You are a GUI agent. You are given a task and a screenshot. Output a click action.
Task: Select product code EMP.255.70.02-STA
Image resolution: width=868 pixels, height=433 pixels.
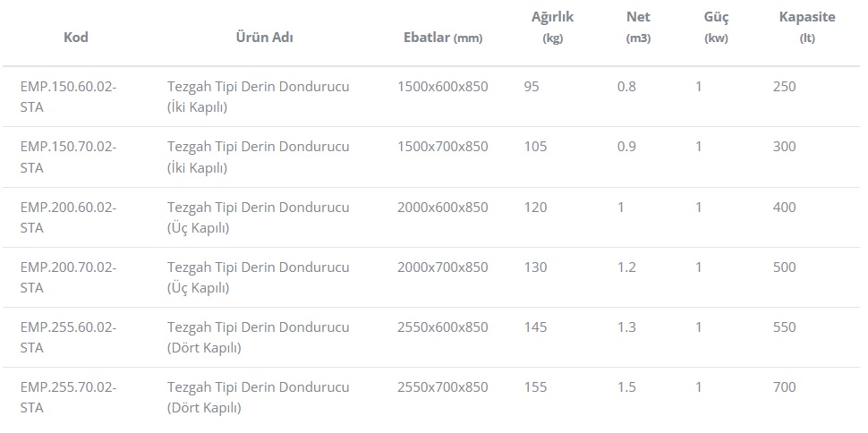tap(68, 397)
